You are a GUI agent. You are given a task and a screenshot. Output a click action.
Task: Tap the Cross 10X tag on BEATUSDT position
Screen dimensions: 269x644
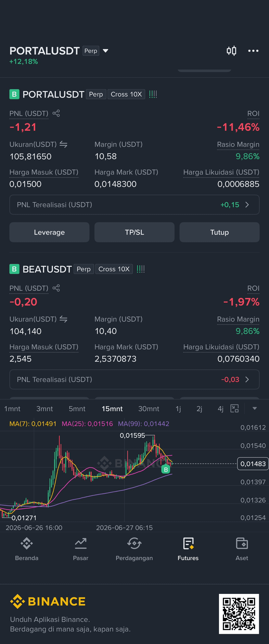coord(114,269)
